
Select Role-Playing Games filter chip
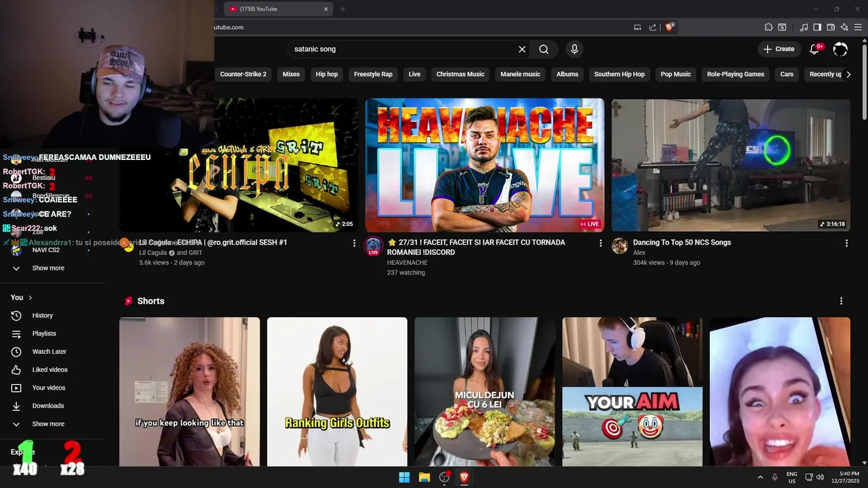(736, 75)
